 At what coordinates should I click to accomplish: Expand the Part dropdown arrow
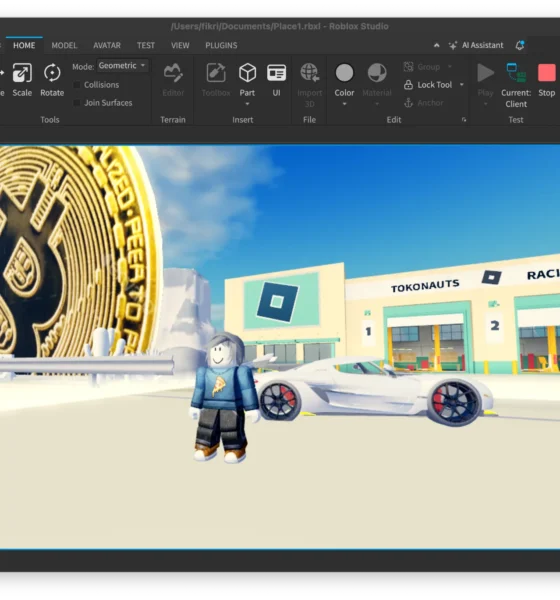247,104
